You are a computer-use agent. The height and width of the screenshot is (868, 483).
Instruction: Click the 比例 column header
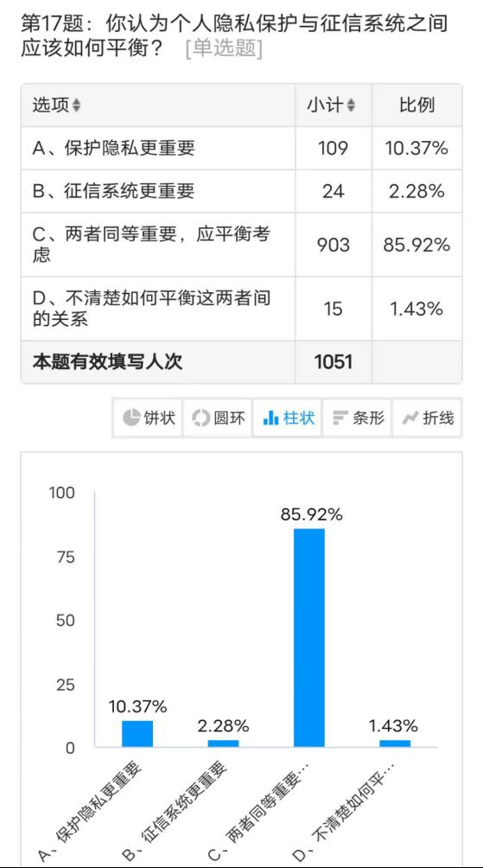point(416,105)
